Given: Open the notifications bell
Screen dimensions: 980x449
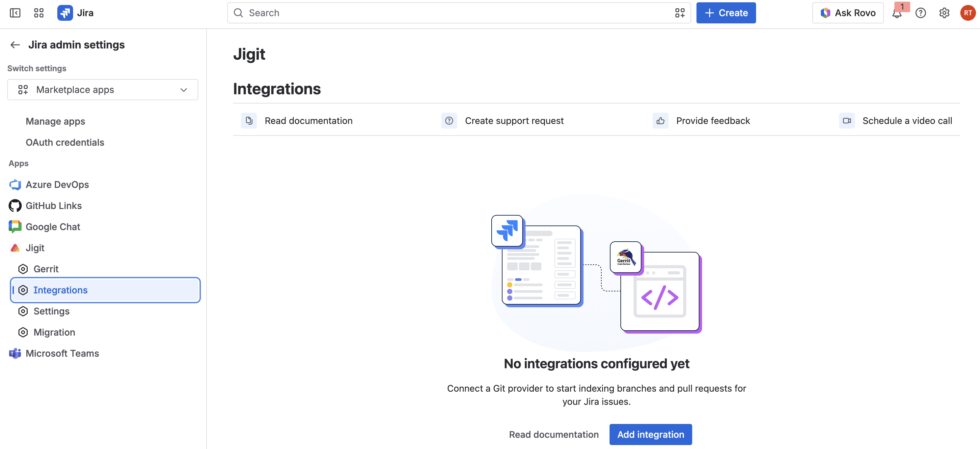Looking at the screenshot, I should point(897,13).
